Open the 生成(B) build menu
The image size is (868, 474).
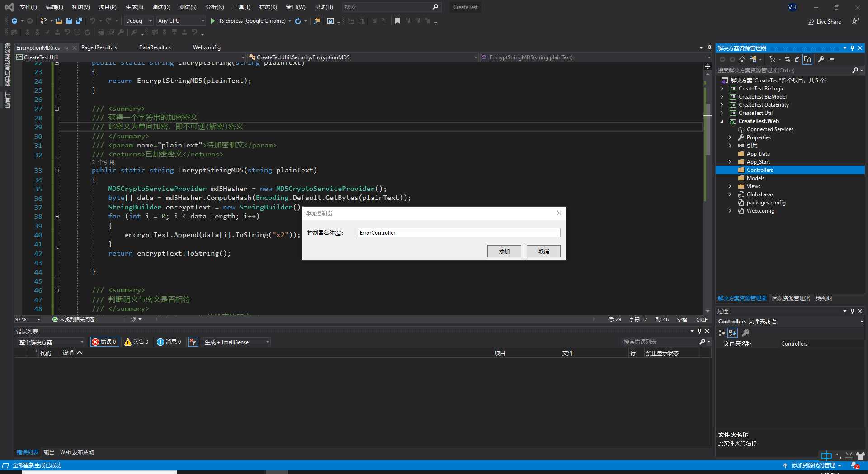134,7
